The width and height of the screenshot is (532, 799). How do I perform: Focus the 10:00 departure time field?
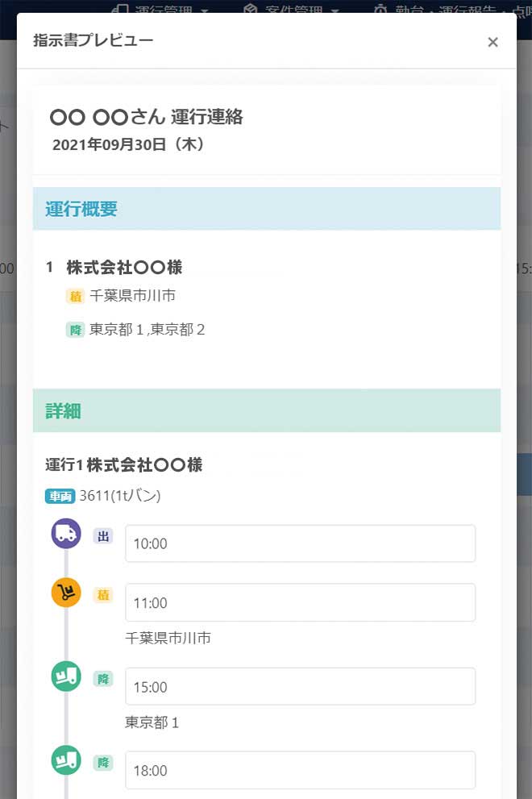[x=300, y=543]
